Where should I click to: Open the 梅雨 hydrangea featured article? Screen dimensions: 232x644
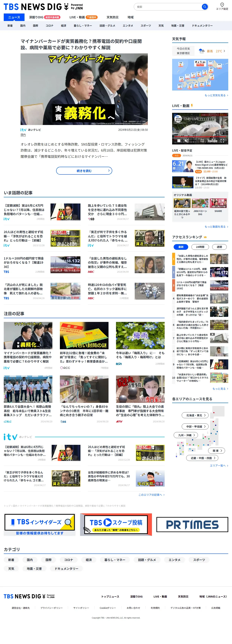pyautogui.click(x=140, y=343)
